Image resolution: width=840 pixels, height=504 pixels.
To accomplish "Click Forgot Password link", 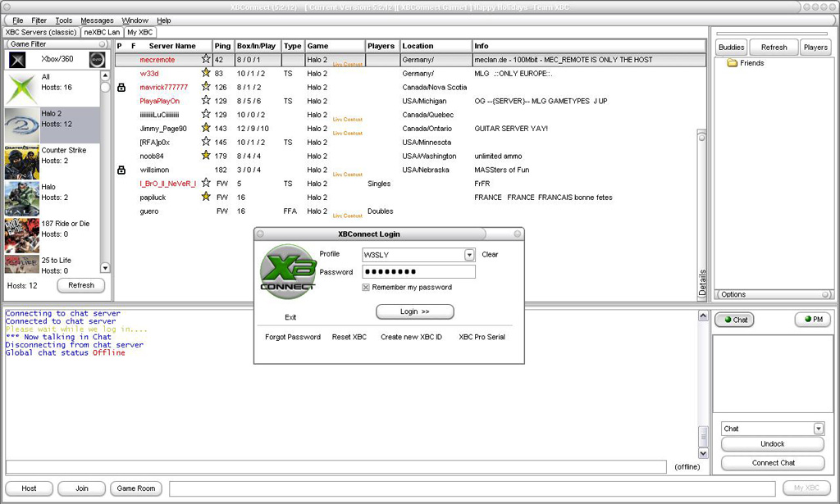I will pyautogui.click(x=293, y=337).
